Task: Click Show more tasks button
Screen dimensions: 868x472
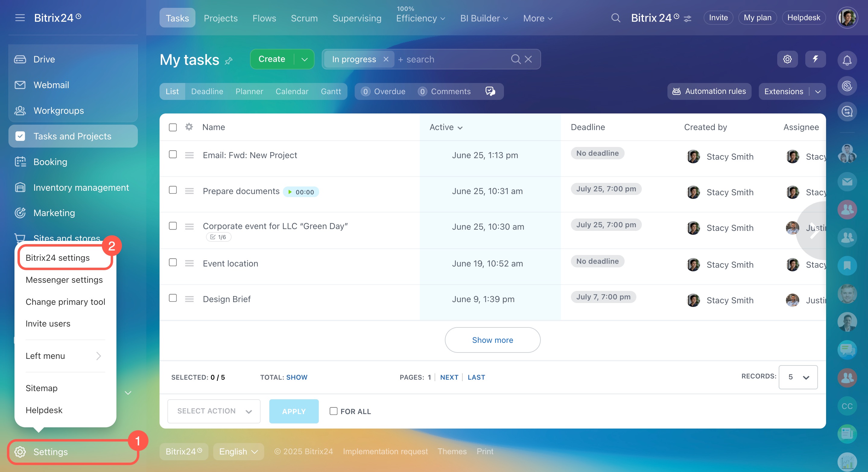Action: point(492,340)
